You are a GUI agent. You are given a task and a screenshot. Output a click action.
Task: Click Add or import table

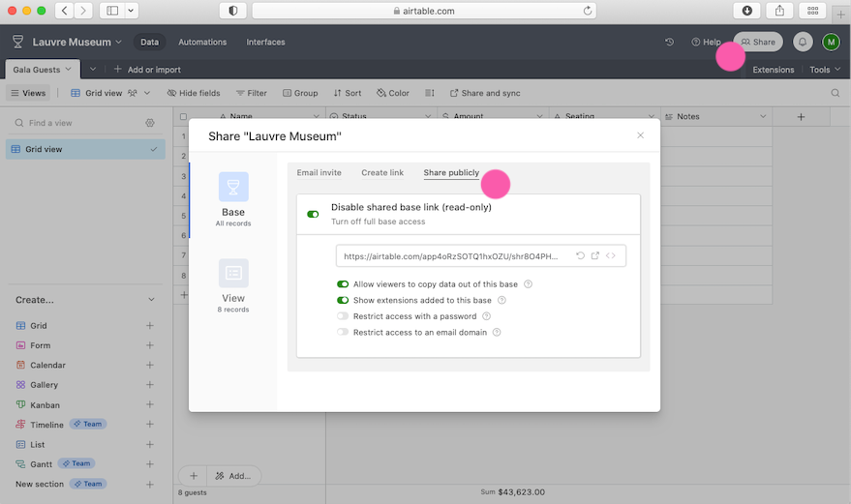[x=147, y=70]
